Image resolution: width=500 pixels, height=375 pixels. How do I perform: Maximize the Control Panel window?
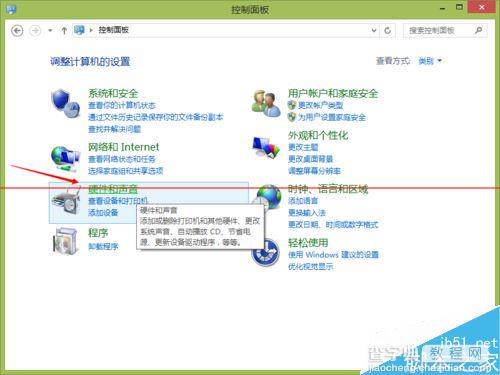pos(459,7)
